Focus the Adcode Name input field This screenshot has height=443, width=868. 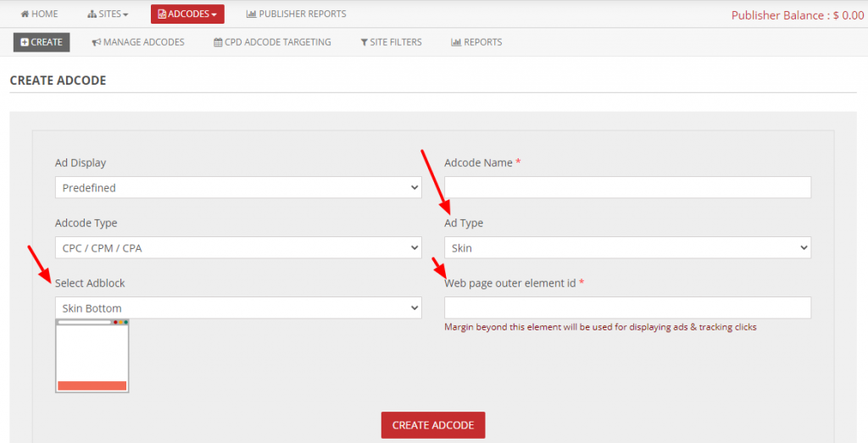click(x=628, y=187)
